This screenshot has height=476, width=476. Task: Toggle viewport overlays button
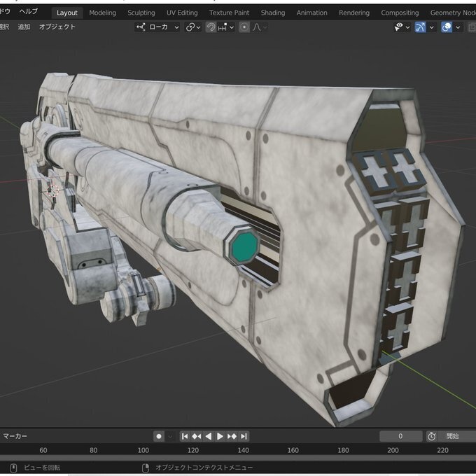coord(447,27)
